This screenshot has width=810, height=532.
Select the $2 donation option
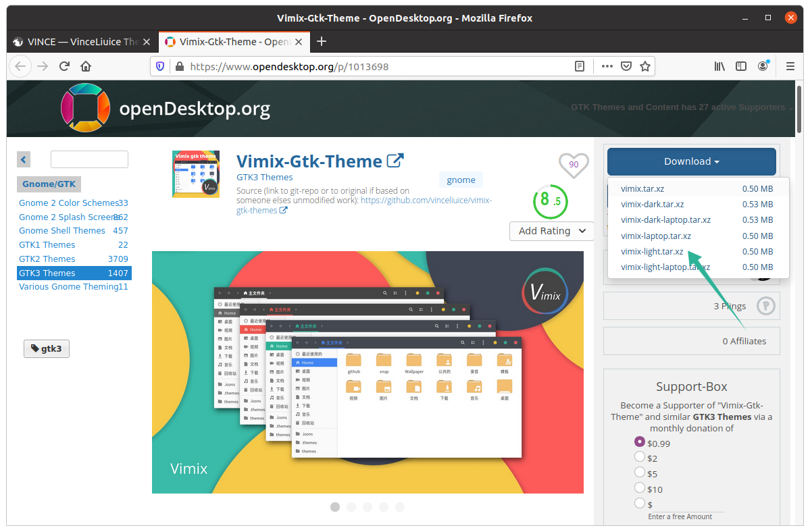(x=640, y=456)
